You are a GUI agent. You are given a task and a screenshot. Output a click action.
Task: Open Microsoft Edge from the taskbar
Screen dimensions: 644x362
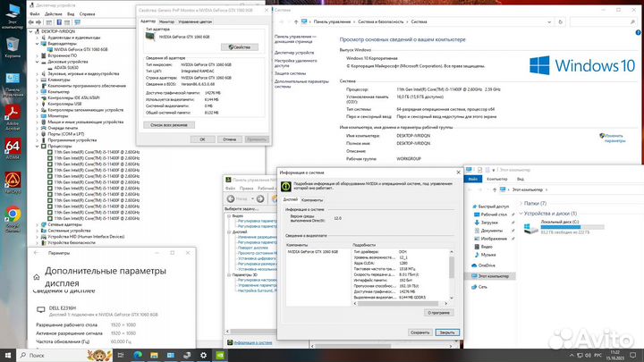click(x=138, y=355)
